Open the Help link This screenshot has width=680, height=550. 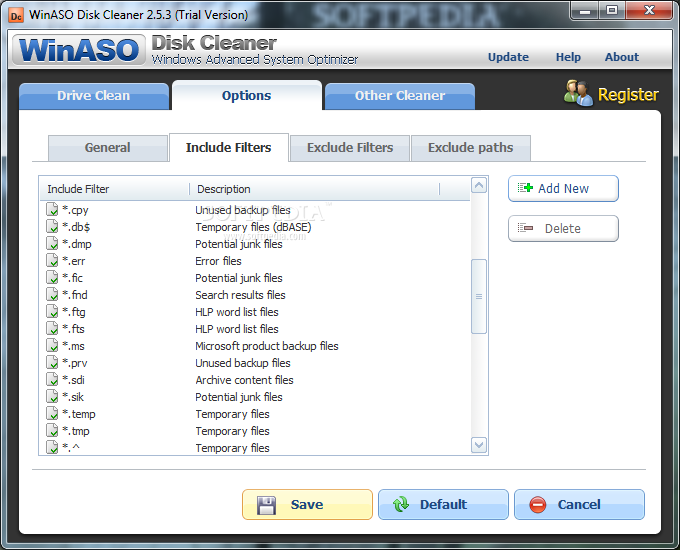pyautogui.click(x=568, y=57)
